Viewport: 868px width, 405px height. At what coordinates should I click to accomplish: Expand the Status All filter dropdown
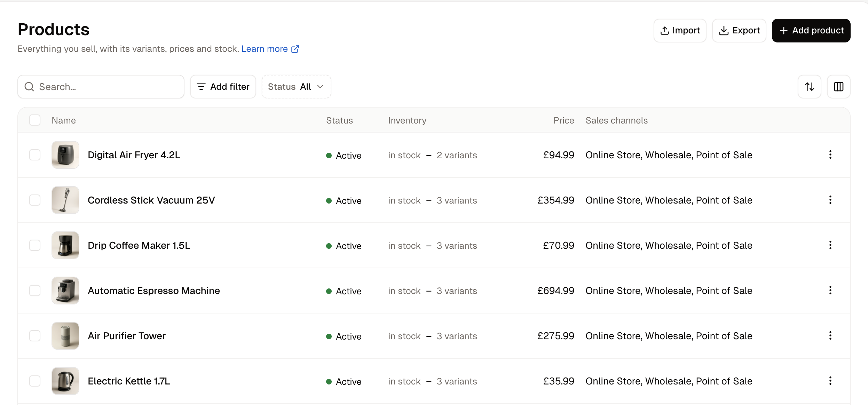click(x=296, y=87)
